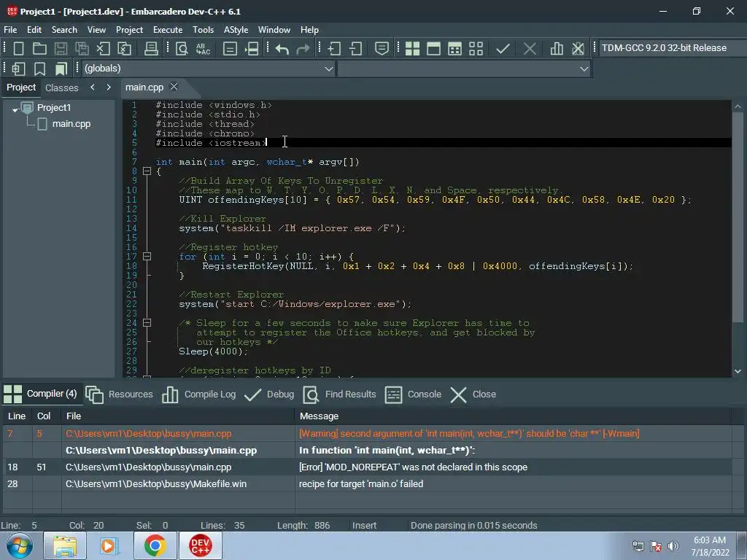The width and height of the screenshot is (747, 560).
Task: Select main.cpp in the project tree
Action: pyautogui.click(x=71, y=124)
